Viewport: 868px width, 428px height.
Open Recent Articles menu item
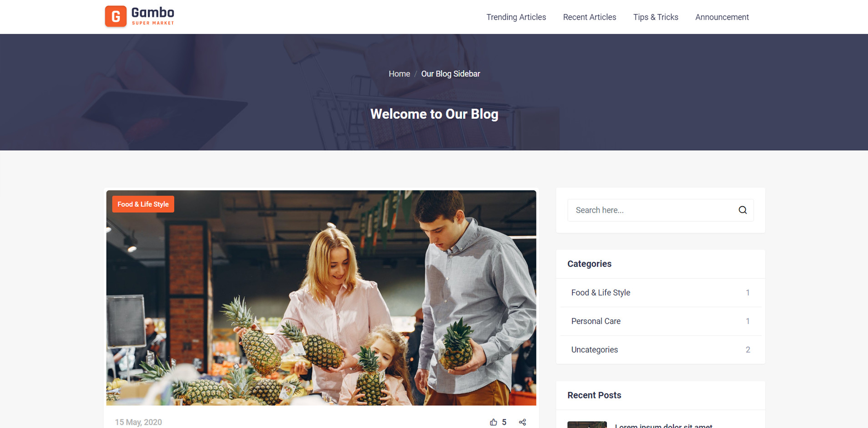(590, 17)
